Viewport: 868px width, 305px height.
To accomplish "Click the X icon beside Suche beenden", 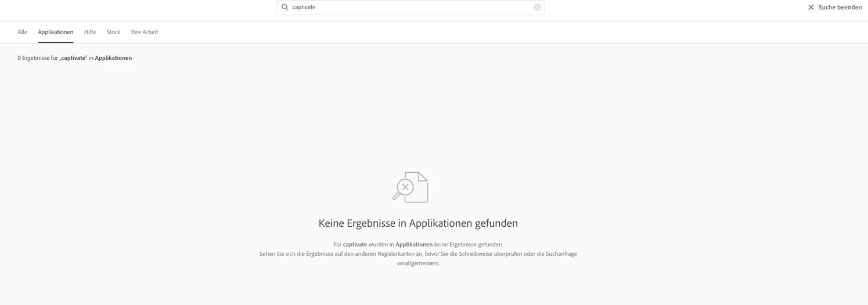I will (x=811, y=8).
